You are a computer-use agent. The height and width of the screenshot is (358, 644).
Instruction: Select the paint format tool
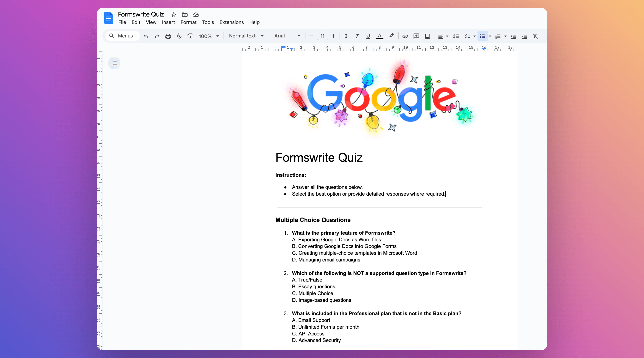(x=190, y=36)
